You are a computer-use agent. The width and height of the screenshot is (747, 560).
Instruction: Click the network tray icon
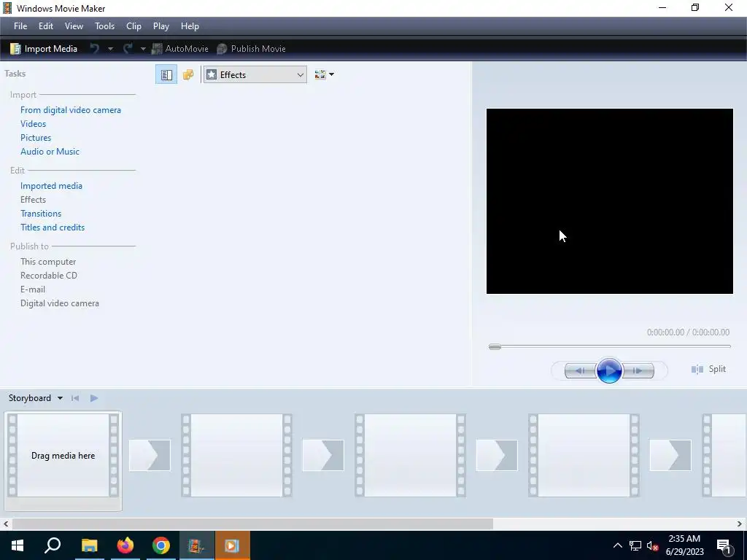point(635,545)
